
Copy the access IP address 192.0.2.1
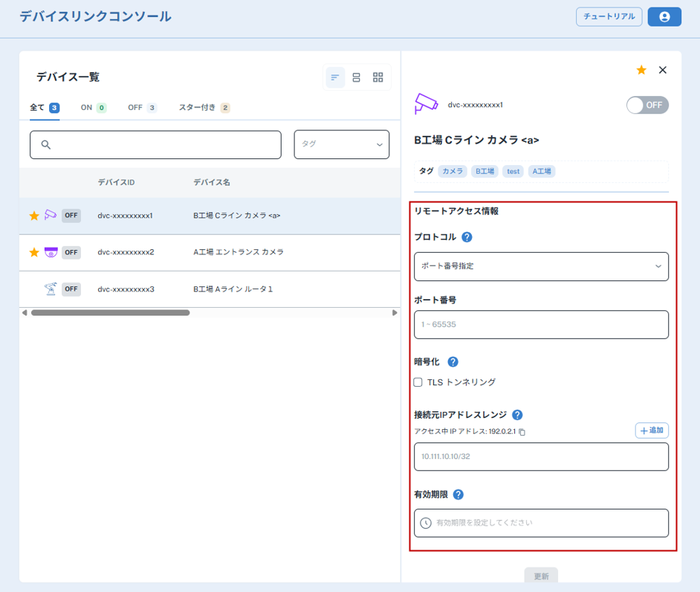pyautogui.click(x=522, y=432)
